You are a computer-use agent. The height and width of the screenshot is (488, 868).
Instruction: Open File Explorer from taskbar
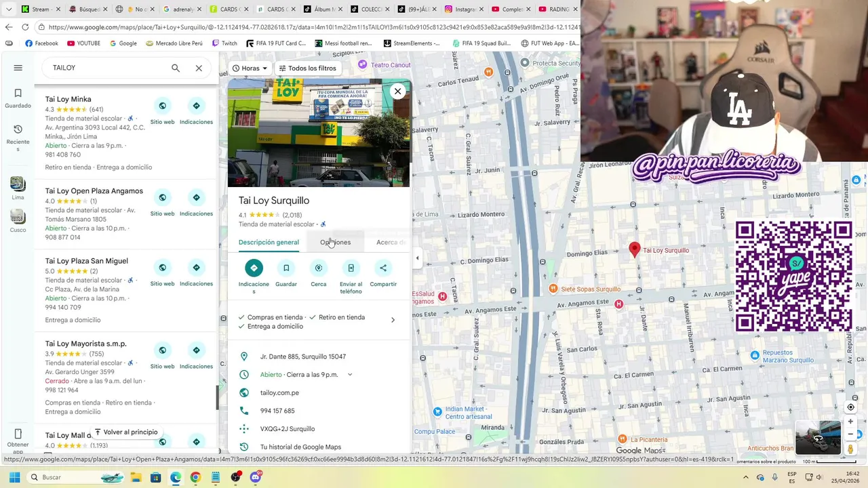pyautogui.click(x=136, y=477)
